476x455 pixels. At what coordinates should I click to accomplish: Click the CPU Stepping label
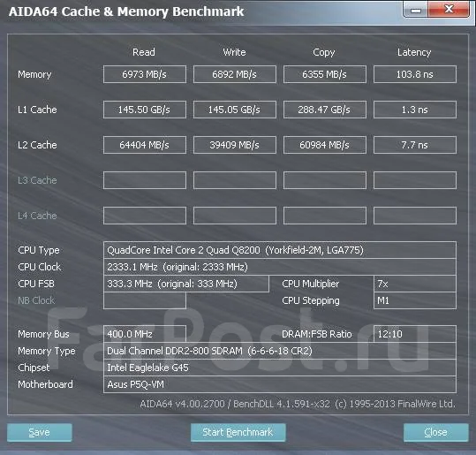point(311,300)
